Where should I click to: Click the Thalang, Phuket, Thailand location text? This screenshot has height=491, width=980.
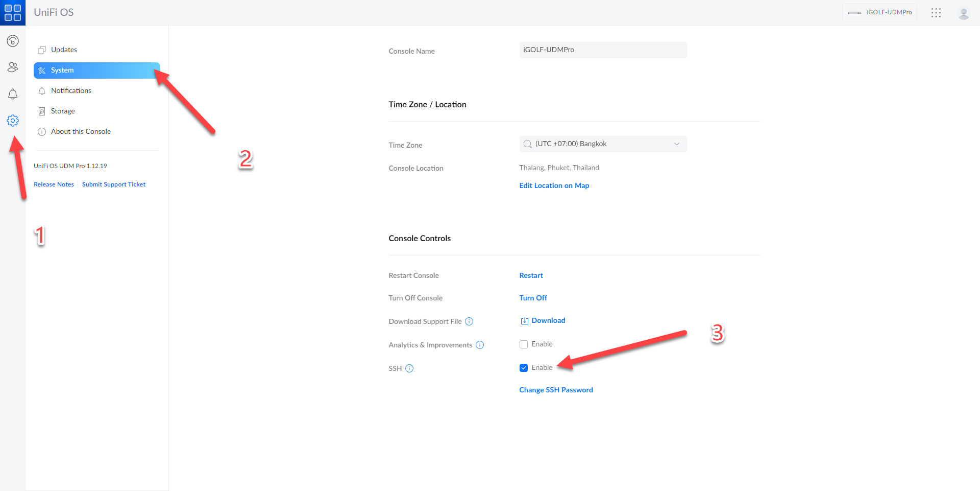(559, 168)
